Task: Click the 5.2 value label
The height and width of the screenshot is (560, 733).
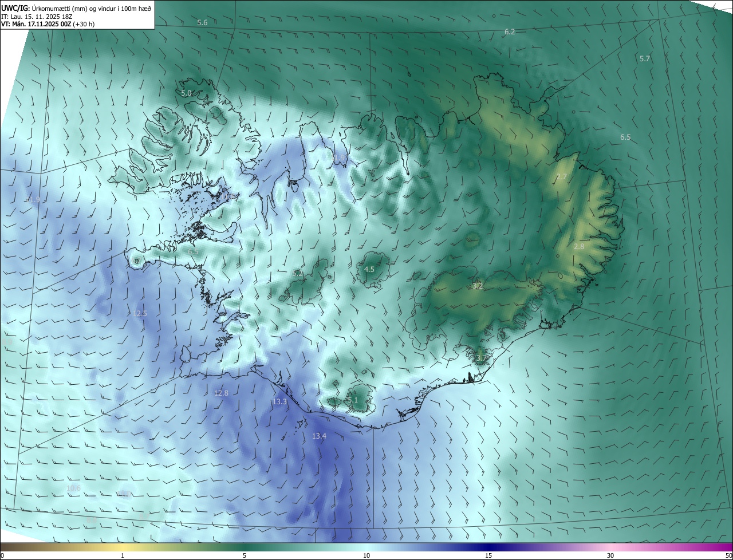Action: click(297, 274)
